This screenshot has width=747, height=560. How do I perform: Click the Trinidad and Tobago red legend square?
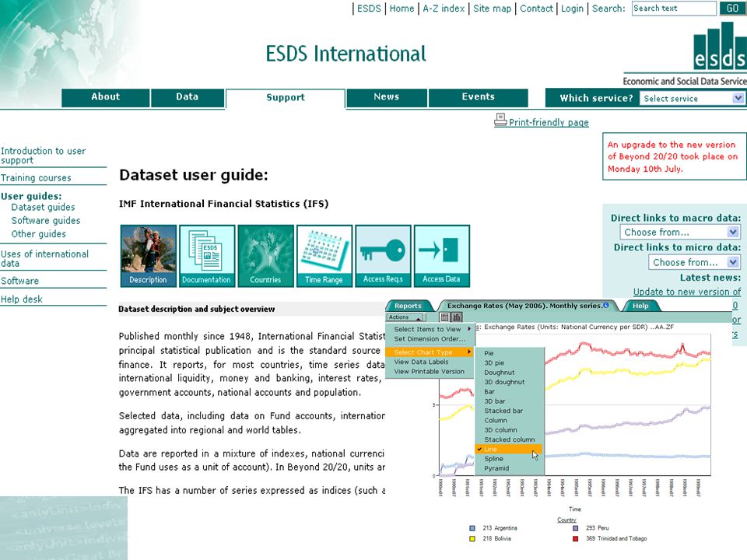576,538
